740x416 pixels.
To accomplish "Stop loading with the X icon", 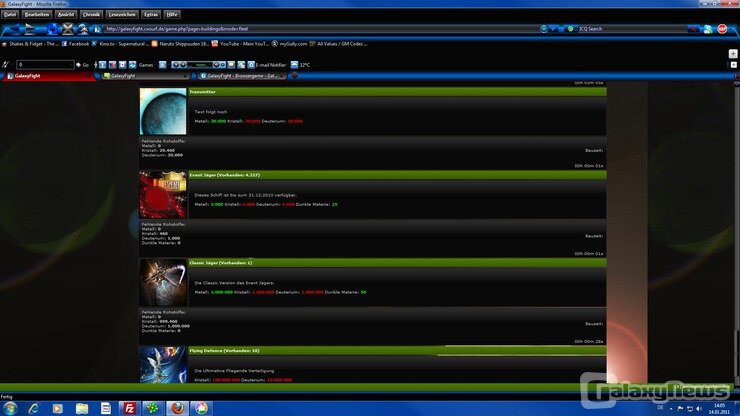I will (68, 29).
